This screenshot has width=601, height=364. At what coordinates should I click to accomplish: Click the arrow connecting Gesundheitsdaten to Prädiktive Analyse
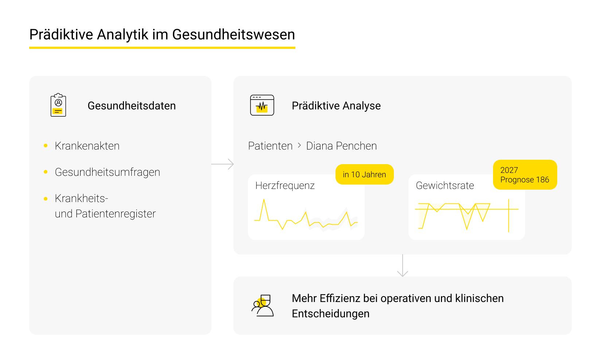pos(222,164)
